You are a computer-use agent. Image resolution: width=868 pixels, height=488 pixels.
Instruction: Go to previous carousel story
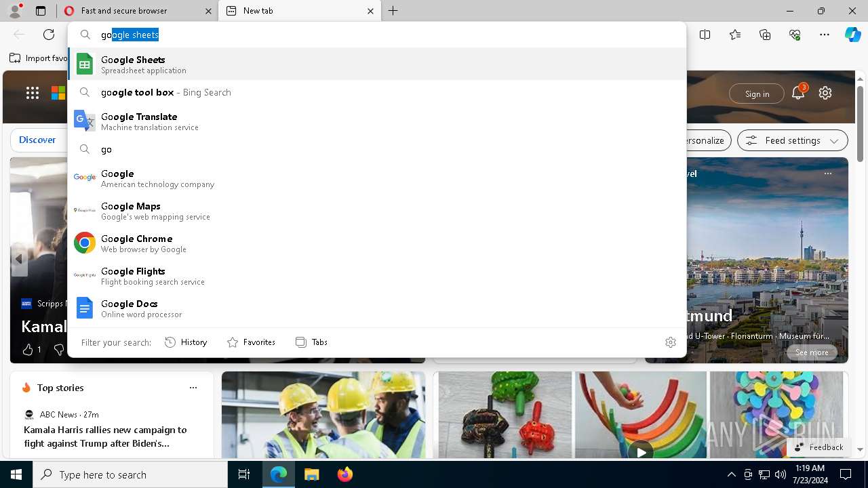click(x=19, y=259)
